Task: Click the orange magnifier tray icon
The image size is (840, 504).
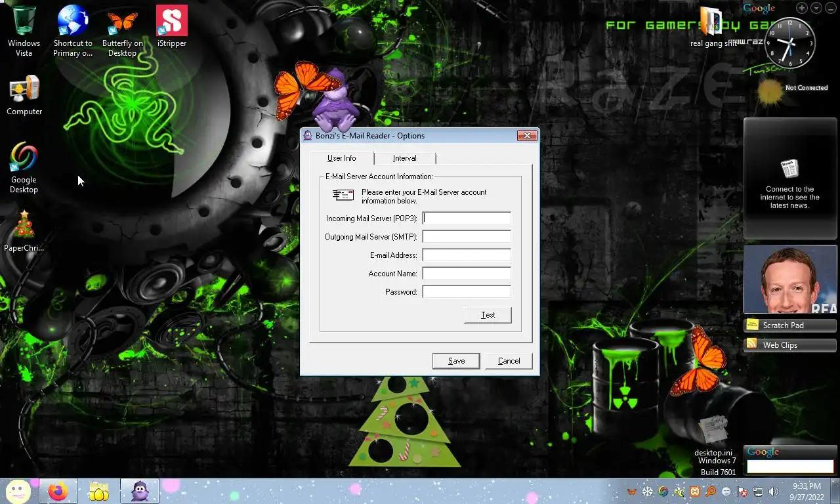Action: [x=711, y=492]
